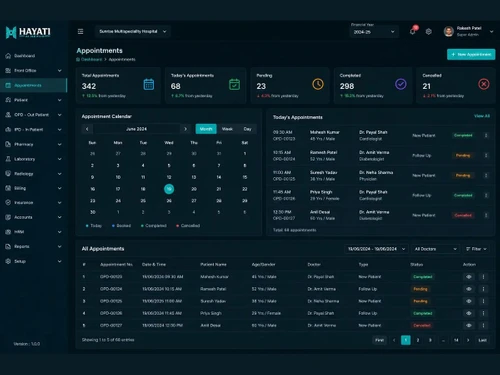Click the Dashboard breadcrumb link
Viewport: 500px width, 375px height.
point(92,59)
